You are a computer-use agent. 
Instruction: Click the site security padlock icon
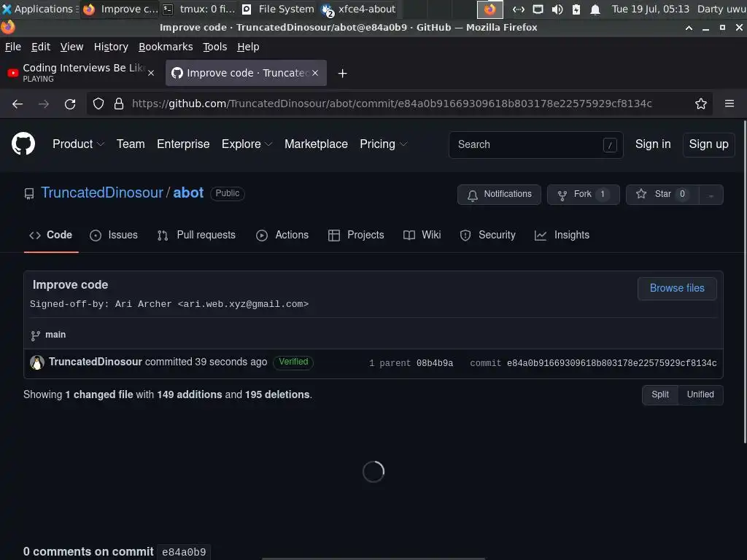pos(119,104)
